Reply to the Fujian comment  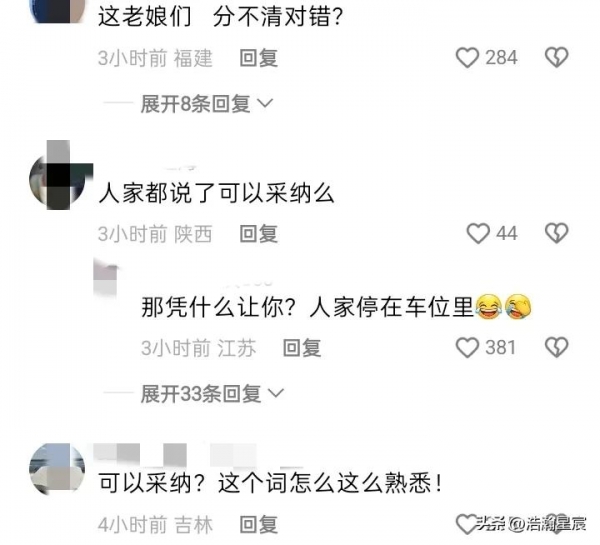259,58
